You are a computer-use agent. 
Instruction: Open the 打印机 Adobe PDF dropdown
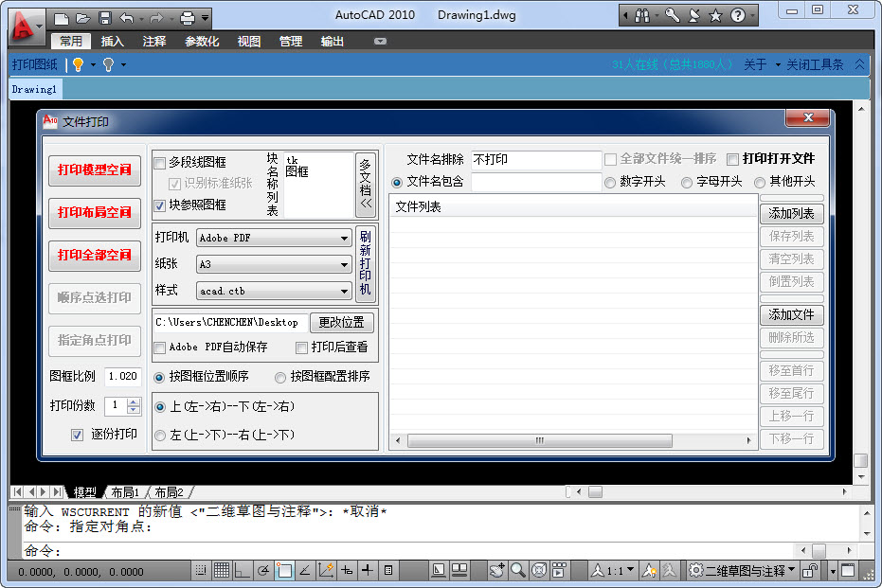(x=274, y=238)
